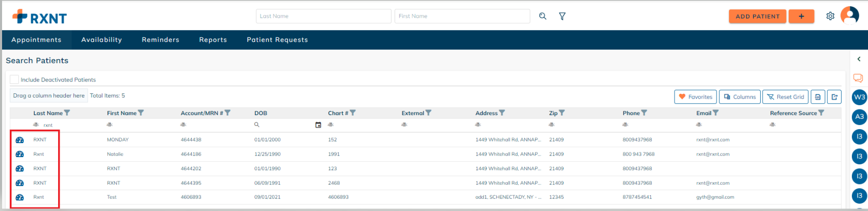
Task: Open the Patient Requests tab
Action: point(277,40)
